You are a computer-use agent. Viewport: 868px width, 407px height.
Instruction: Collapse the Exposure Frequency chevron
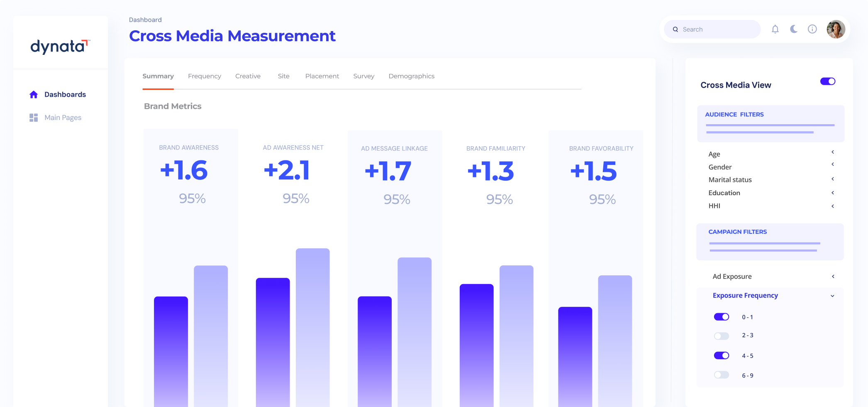point(832,296)
